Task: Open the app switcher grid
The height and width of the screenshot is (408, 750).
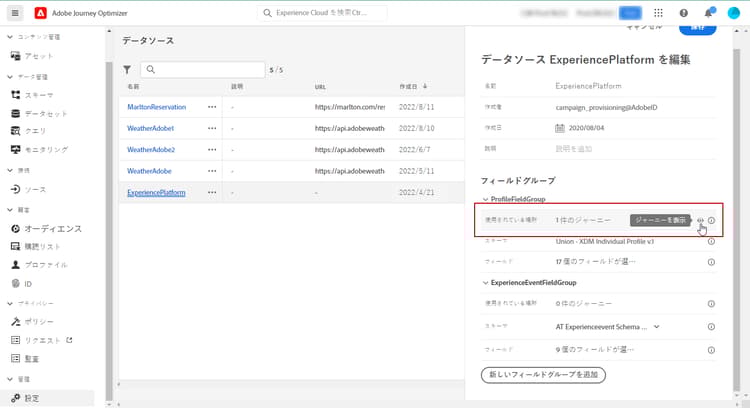Action: point(658,13)
